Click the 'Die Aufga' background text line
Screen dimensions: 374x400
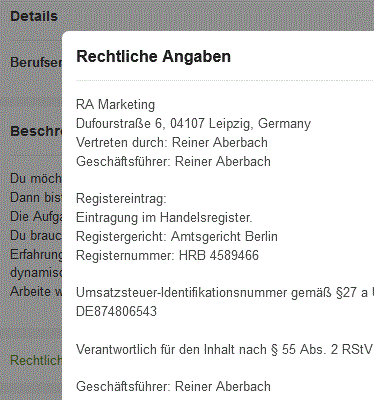(x=36, y=216)
